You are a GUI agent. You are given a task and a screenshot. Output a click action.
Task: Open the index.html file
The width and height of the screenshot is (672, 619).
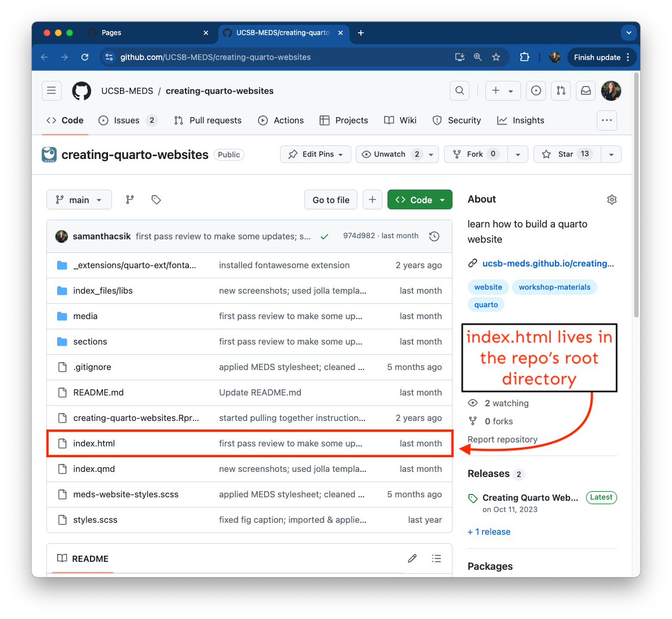[94, 444]
